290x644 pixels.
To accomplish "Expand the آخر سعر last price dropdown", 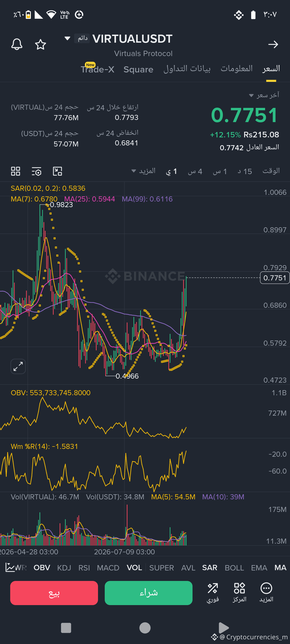I will [264, 95].
